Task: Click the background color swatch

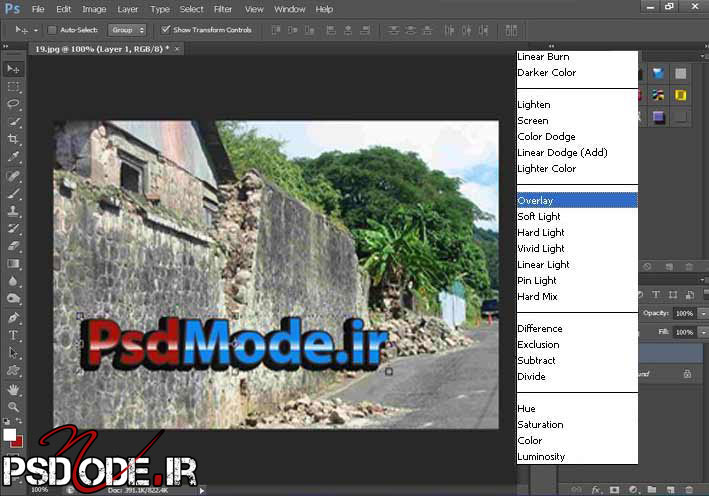Action: pos(18,442)
